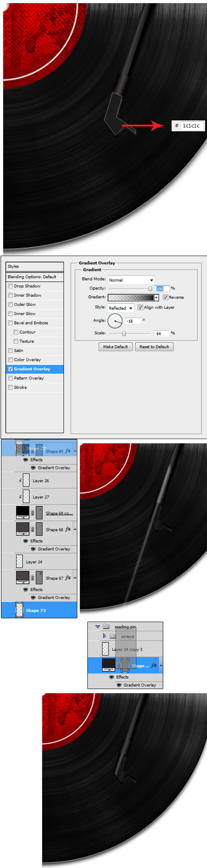This screenshot has width=207, height=868.
Task: Collapse effects arrow on Shape 67 layer
Action: 75,578
